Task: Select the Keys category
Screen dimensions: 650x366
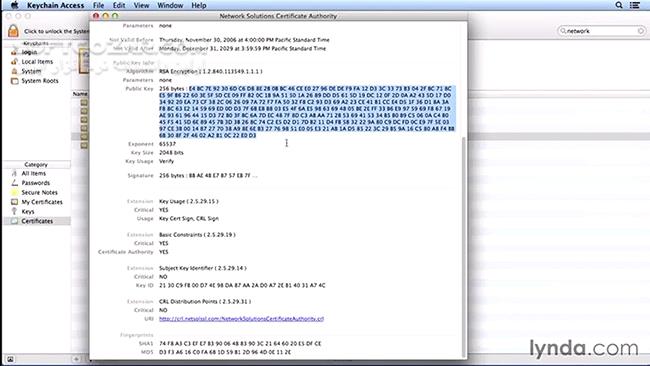Action: 28,211
